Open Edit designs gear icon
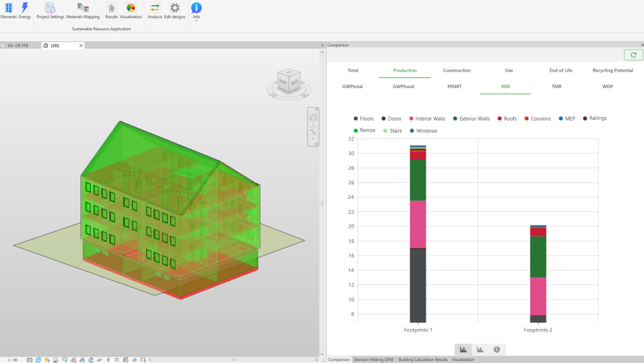 (x=175, y=11)
